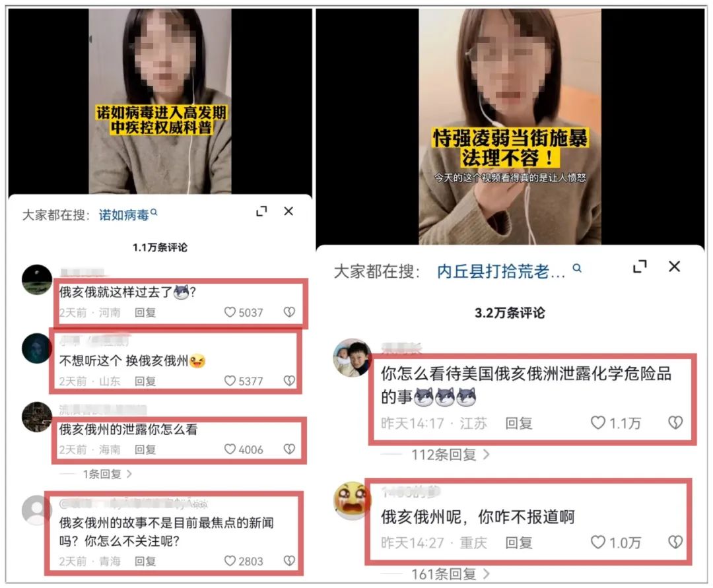The height and width of the screenshot is (588, 713).
Task: Reply to the Chongqing comment at 14:27
Action: 519,542
